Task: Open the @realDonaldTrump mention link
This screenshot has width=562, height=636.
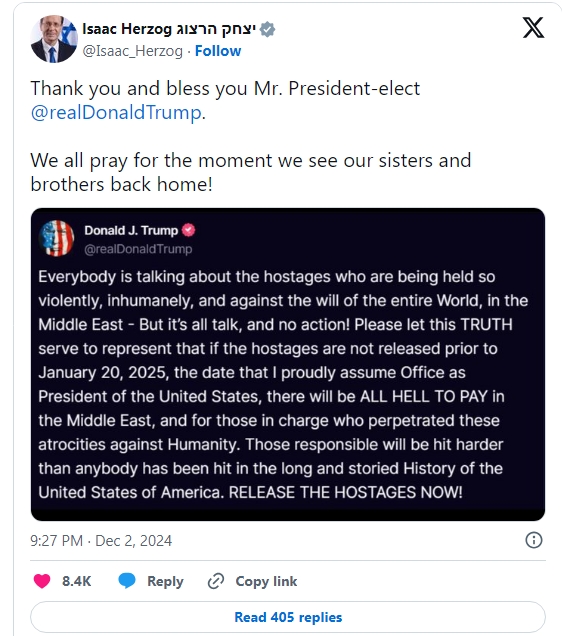Action: click(116, 112)
